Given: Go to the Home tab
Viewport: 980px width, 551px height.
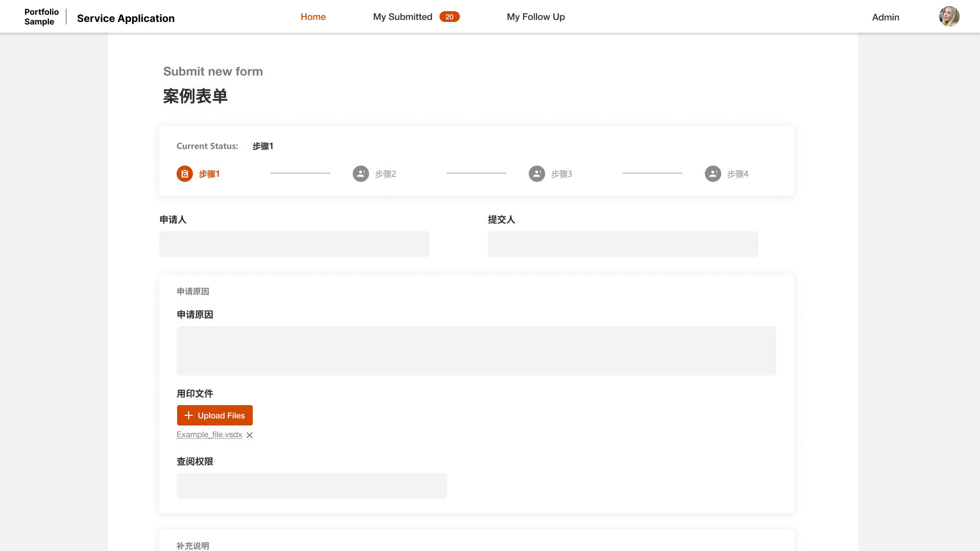Looking at the screenshot, I should (x=313, y=17).
